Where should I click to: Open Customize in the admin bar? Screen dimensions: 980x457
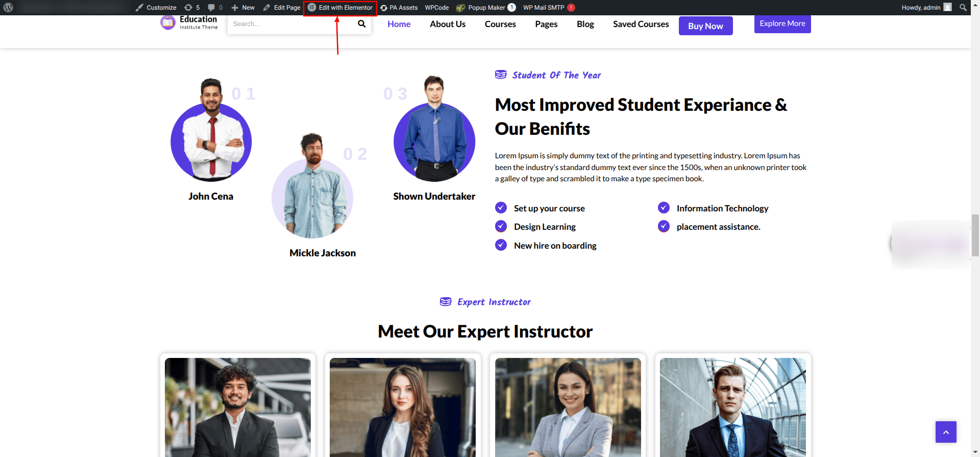point(156,8)
